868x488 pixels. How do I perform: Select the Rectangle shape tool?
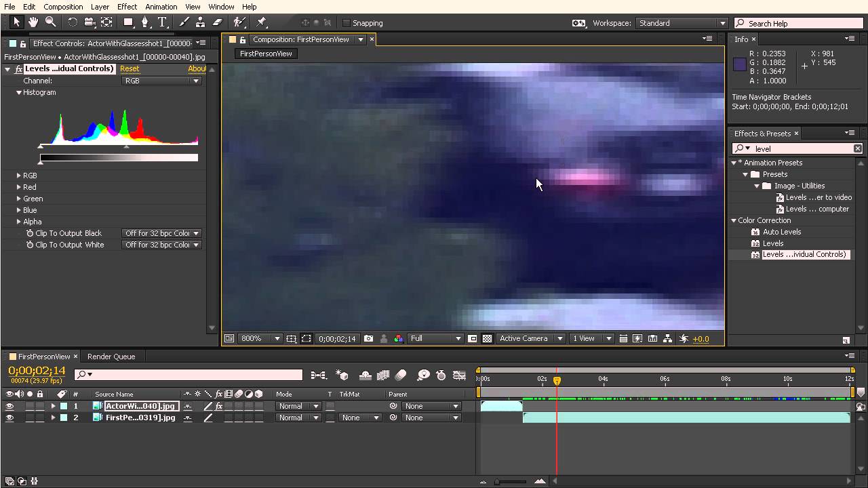tap(128, 22)
